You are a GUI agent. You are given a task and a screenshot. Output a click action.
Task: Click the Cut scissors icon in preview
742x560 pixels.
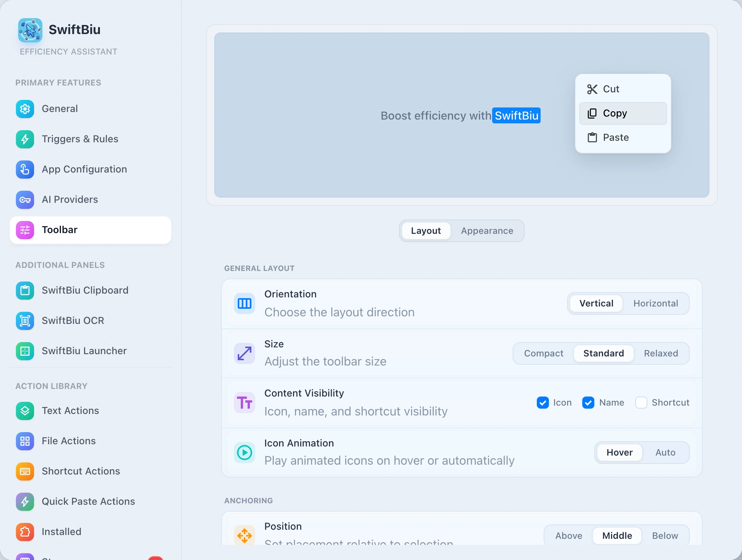tap(592, 89)
